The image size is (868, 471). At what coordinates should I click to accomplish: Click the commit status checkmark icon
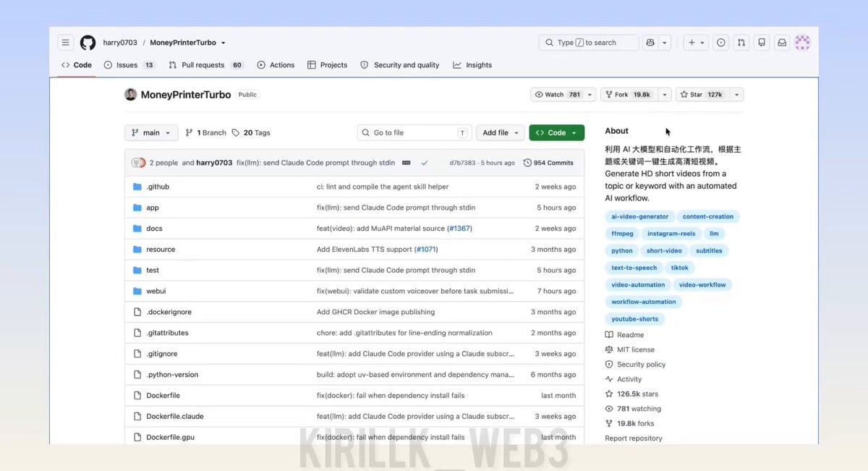[425, 163]
